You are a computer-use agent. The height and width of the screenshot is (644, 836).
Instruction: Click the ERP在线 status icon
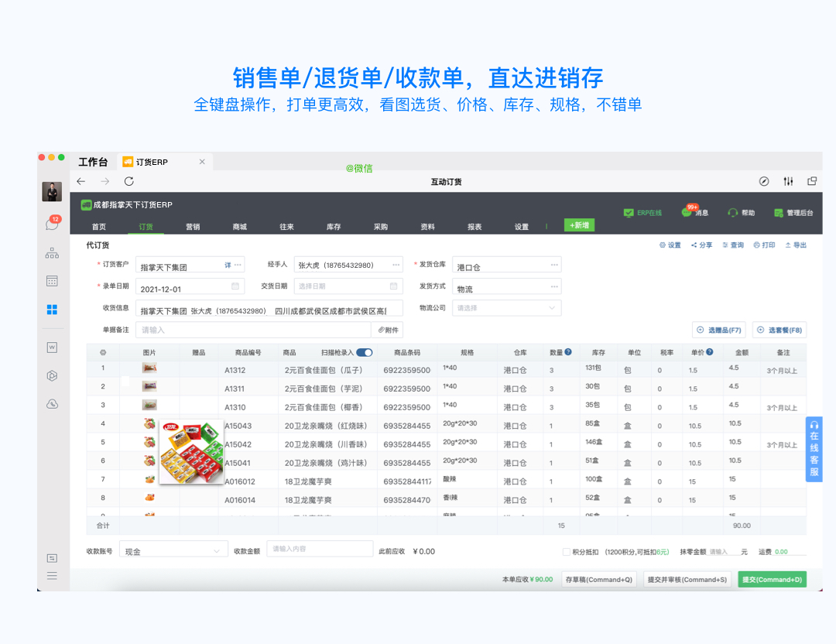click(x=629, y=213)
